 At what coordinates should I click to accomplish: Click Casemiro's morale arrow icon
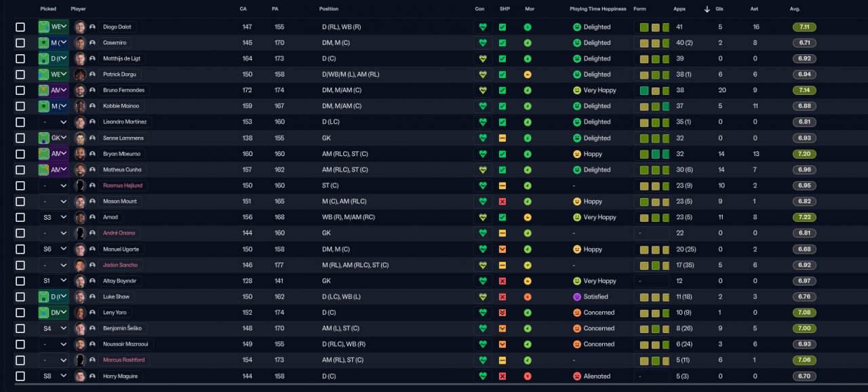pyautogui.click(x=528, y=43)
